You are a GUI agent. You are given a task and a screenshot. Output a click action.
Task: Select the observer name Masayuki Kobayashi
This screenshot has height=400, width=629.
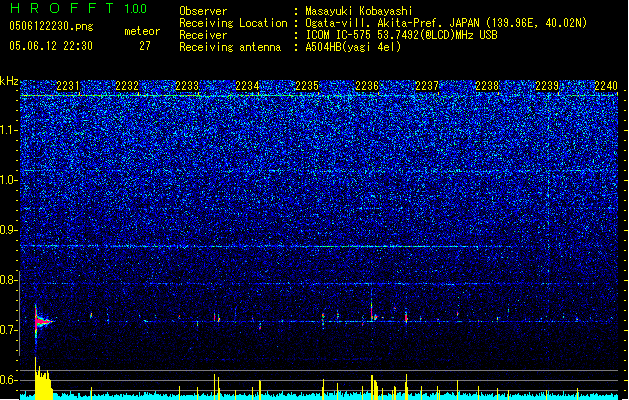[359, 11]
